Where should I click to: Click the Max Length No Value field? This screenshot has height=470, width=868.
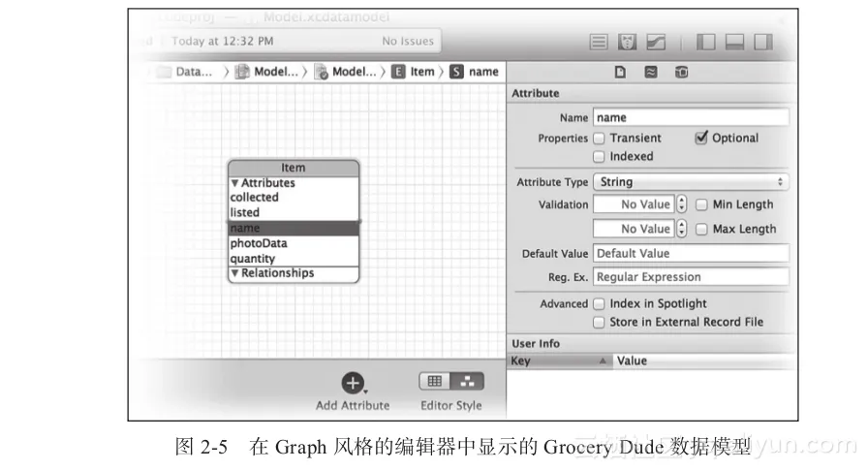coord(634,229)
